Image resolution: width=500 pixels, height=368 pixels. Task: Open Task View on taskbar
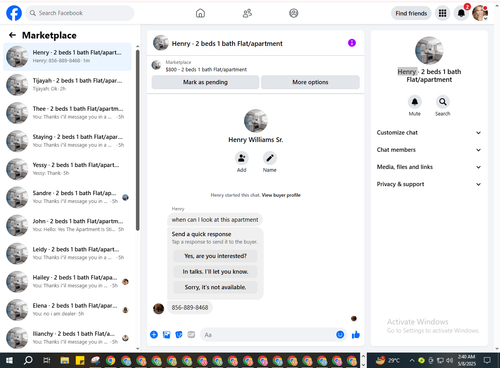pyautogui.click(x=47, y=360)
